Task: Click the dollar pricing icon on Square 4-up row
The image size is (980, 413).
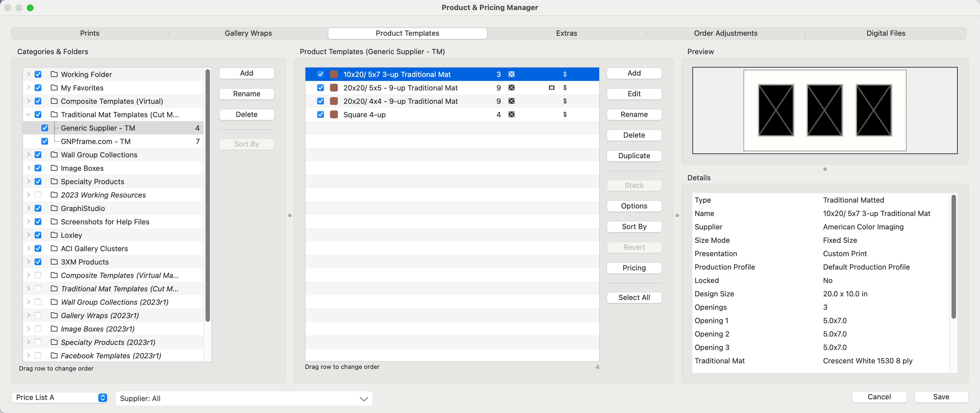Action: 565,114
